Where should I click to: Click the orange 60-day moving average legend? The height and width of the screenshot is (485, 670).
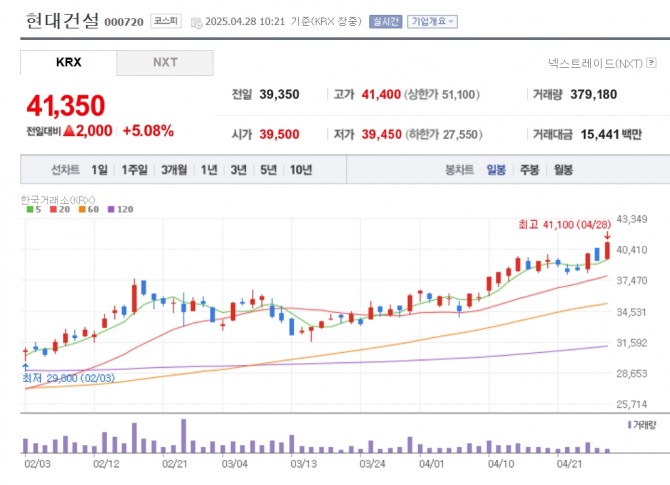(x=89, y=209)
